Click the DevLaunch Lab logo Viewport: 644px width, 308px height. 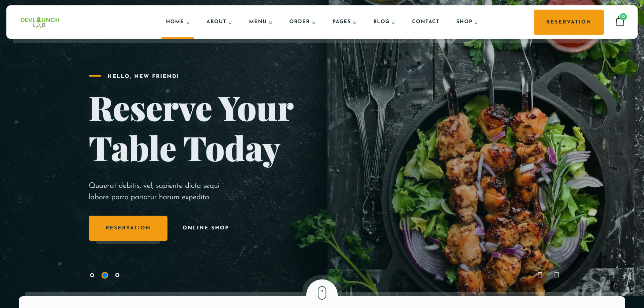40,22
